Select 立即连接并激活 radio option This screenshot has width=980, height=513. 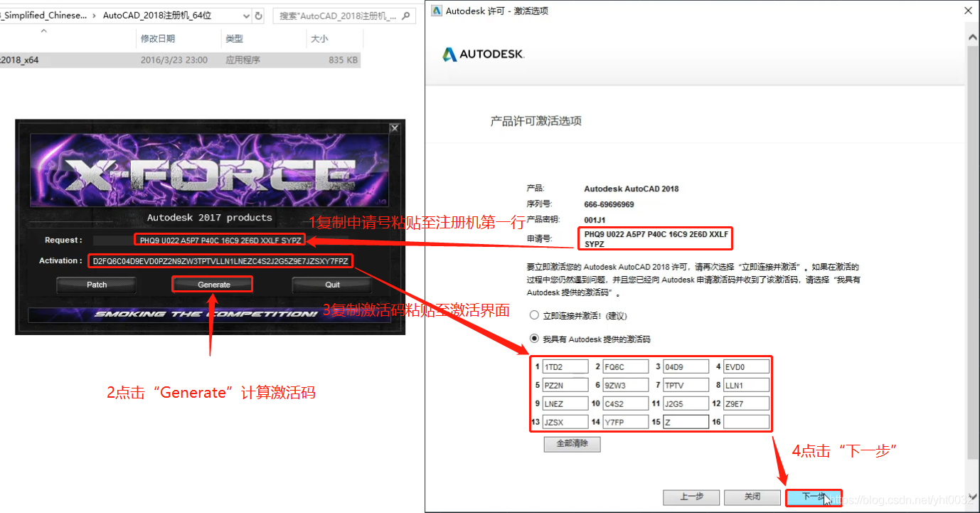[534, 315]
